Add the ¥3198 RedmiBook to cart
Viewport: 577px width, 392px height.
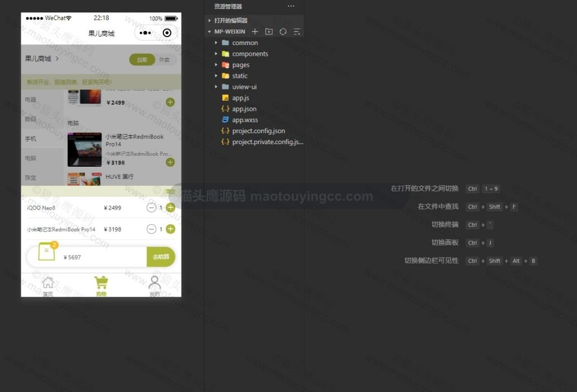click(170, 162)
